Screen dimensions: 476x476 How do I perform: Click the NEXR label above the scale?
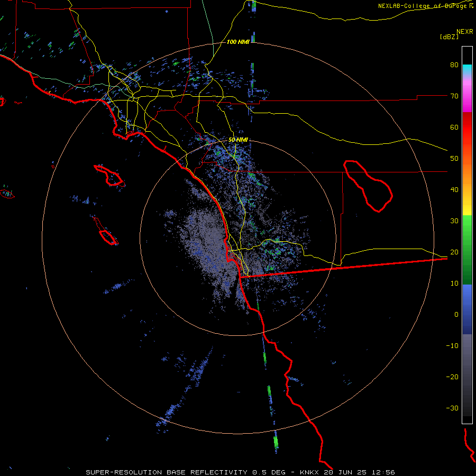pos(465,31)
